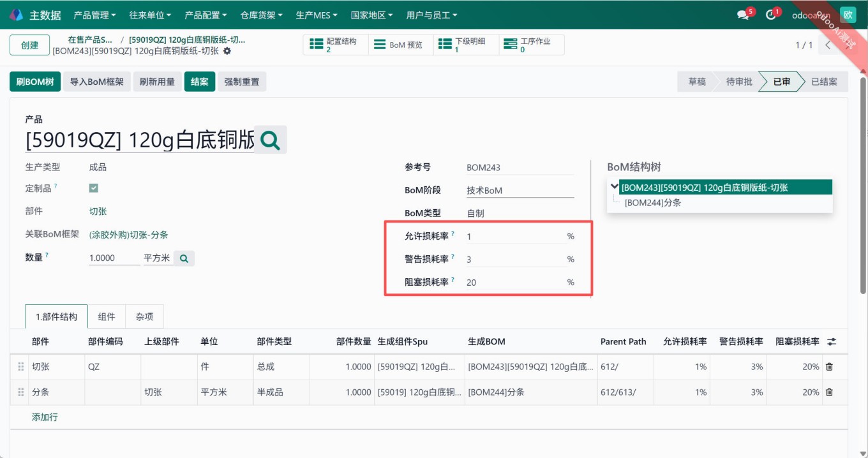Viewport: 868px width, 458px height.
Task: Open the 国家地区 dropdown menu
Action: pos(372,15)
